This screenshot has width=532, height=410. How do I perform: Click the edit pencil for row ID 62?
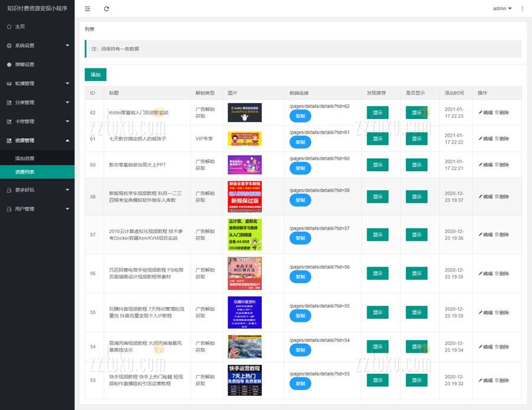pyautogui.click(x=481, y=112)
